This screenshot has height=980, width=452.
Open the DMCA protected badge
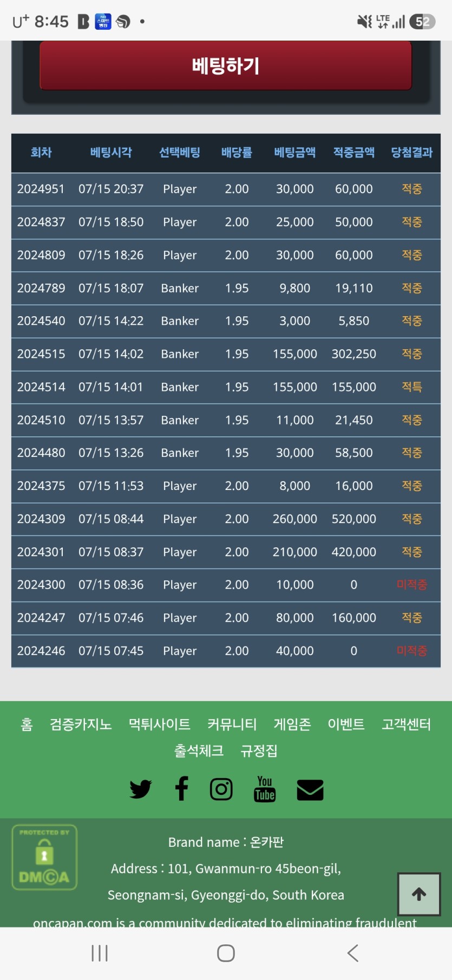tap(45, 858)
